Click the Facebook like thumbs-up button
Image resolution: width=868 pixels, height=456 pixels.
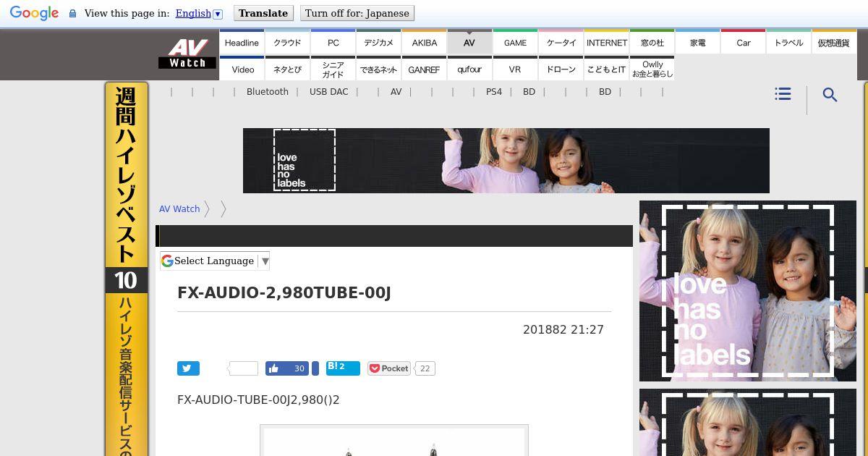(287, 368)
